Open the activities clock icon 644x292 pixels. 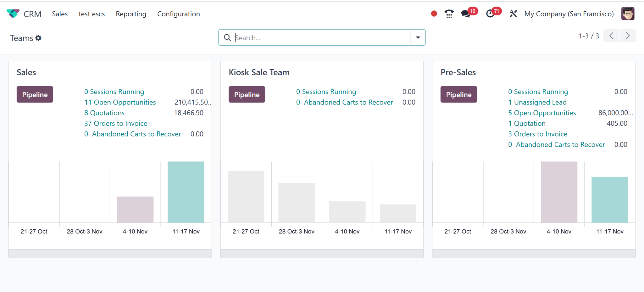pyautogui.click(x=490, y=14)
